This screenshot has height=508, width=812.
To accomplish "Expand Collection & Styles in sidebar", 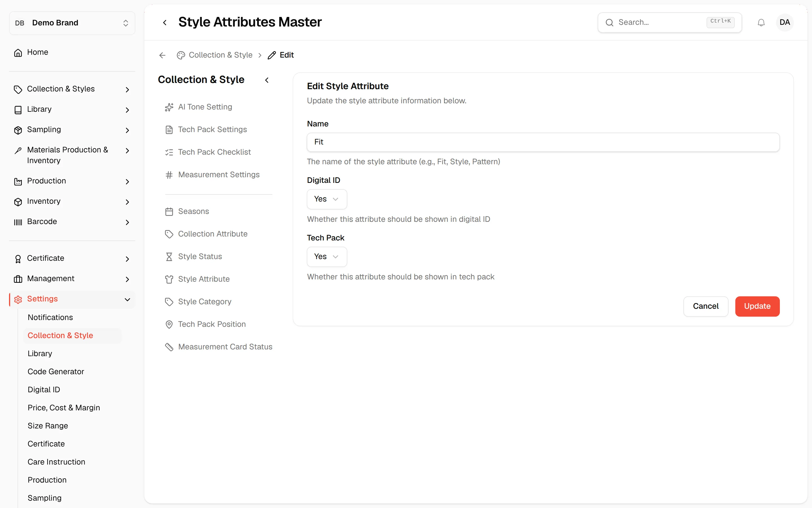I will pos(72,89).
